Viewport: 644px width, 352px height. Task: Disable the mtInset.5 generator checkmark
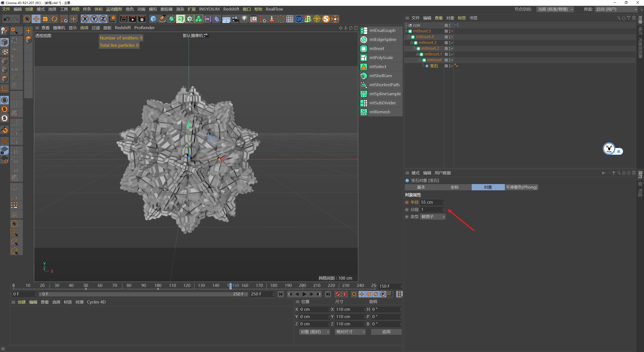[x=452, y=31]
